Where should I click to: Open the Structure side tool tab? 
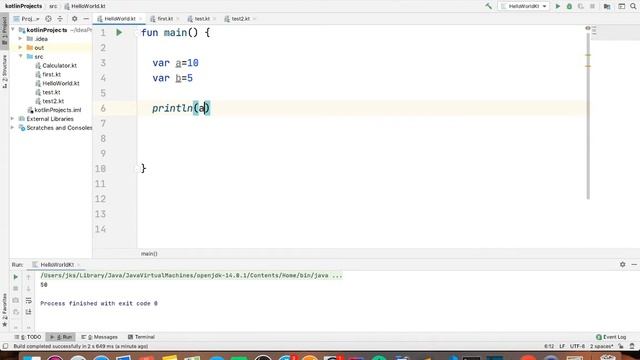coord(4,72)
